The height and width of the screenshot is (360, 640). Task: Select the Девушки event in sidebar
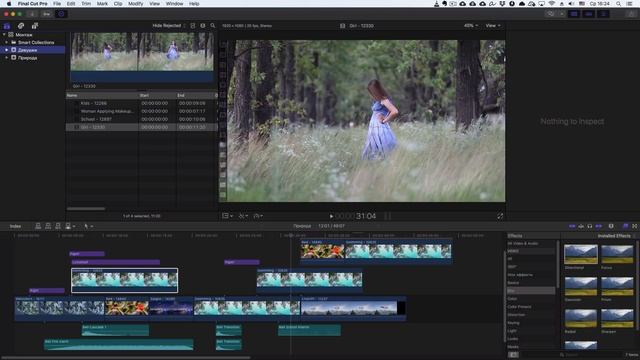[33, 50]
